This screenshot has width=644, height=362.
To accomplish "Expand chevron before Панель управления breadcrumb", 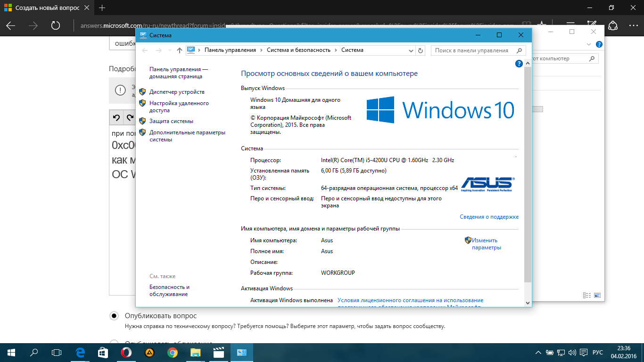I will pyautogui.click(x=199, y=50).
